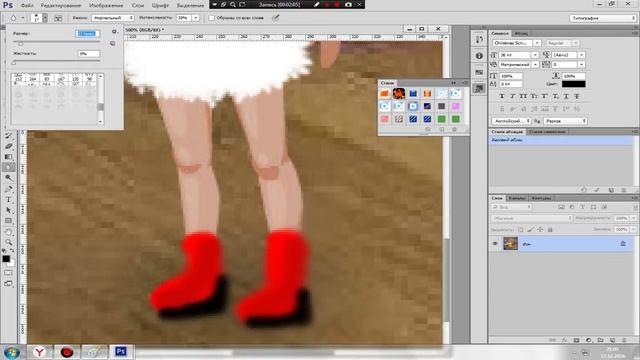640x360 pixels.
Task: Toggle lock transparent pixels
Action: 520,230
